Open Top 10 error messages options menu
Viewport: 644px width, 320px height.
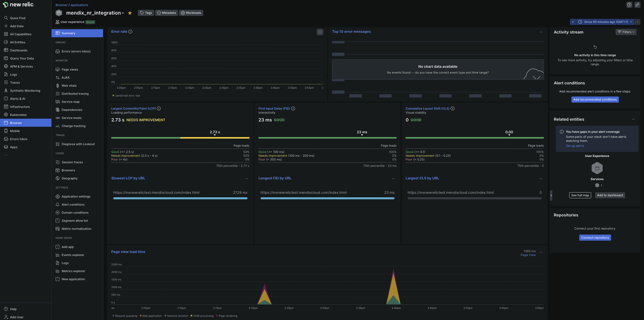pyautogui.click(x=541, y=32)
